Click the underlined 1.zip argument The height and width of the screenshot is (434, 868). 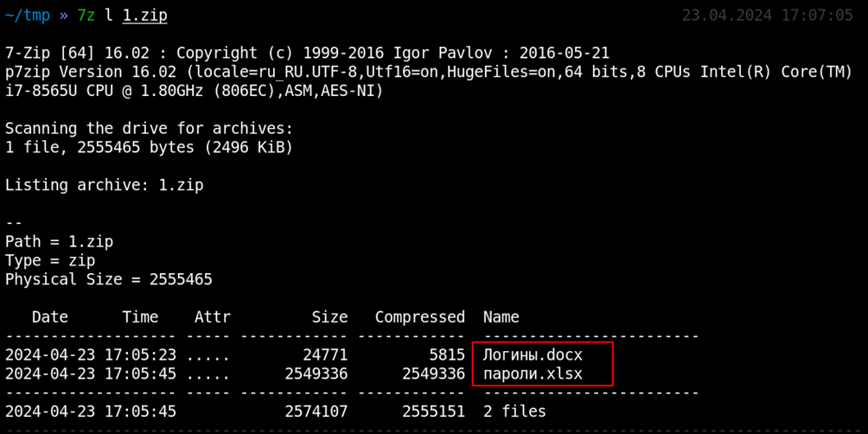145,16
